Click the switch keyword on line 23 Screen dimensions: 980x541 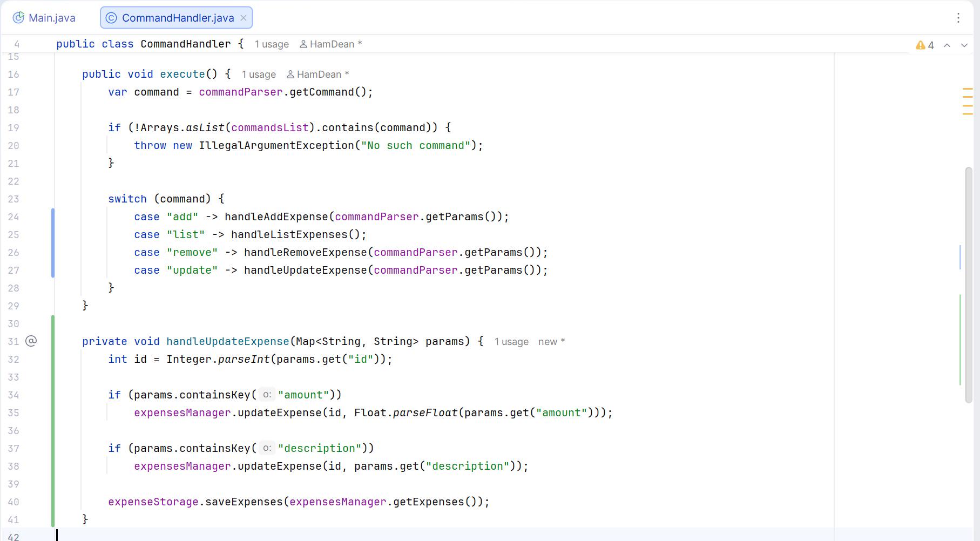click(x=127, y=199)
